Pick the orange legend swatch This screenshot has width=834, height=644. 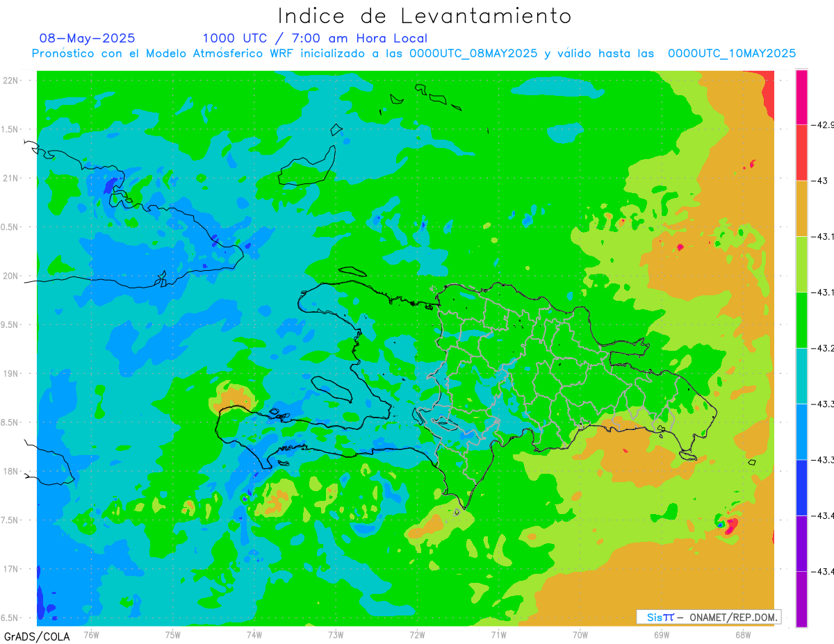(x=801, y=208)
